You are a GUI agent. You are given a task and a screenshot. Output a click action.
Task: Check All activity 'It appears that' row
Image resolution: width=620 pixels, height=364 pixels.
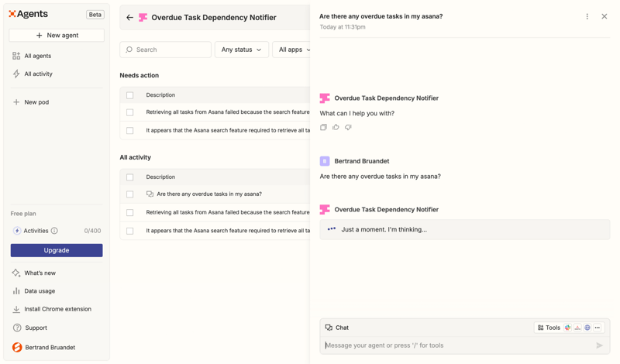[129, 231]
